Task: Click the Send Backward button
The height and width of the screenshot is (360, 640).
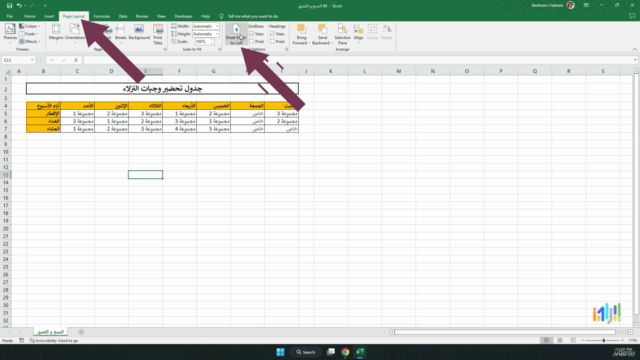Action: [322, 34]
